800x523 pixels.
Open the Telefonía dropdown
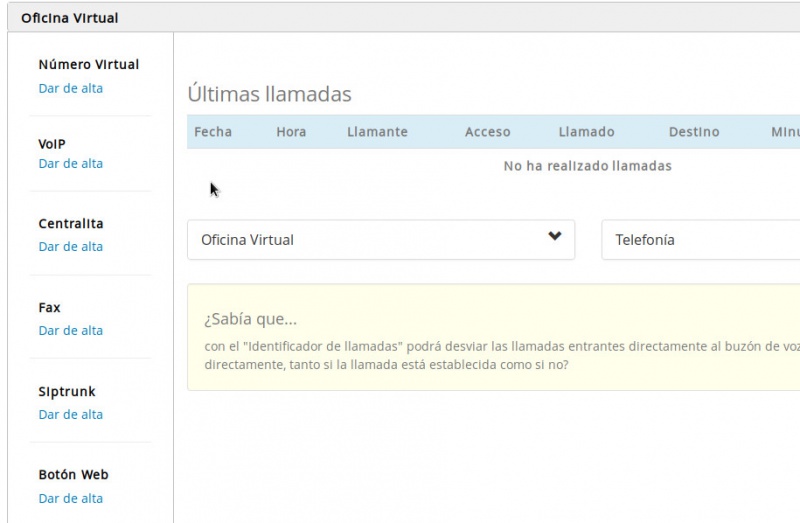[700, 240]
